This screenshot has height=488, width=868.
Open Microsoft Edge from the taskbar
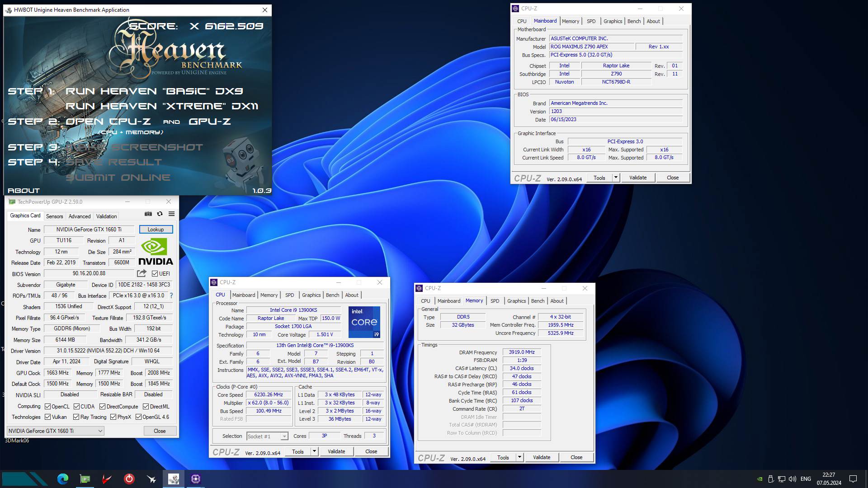point(62,479)
